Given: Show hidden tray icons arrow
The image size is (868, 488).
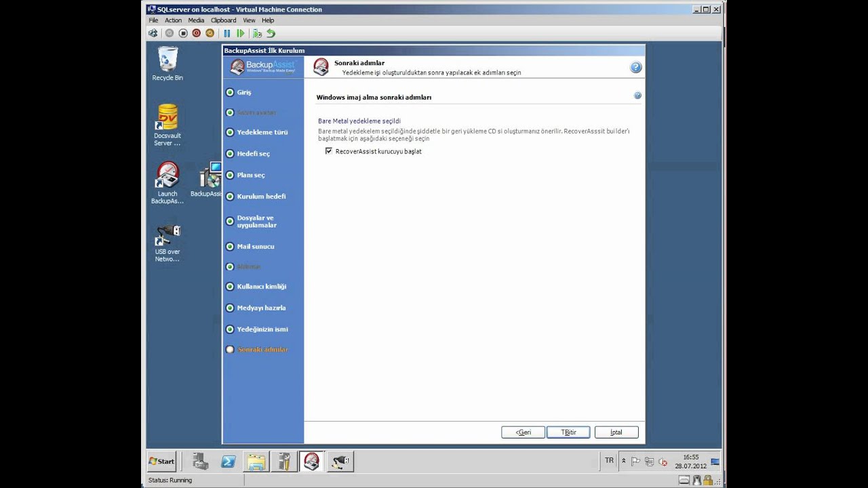Looking at the screenshot, I should [x=624, y=462].
